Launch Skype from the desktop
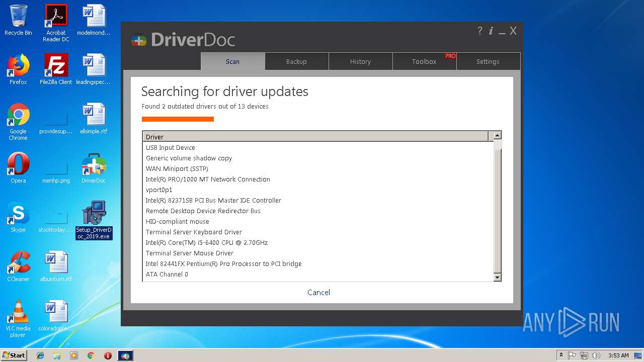The image size is (644, 362). [18, 217]
